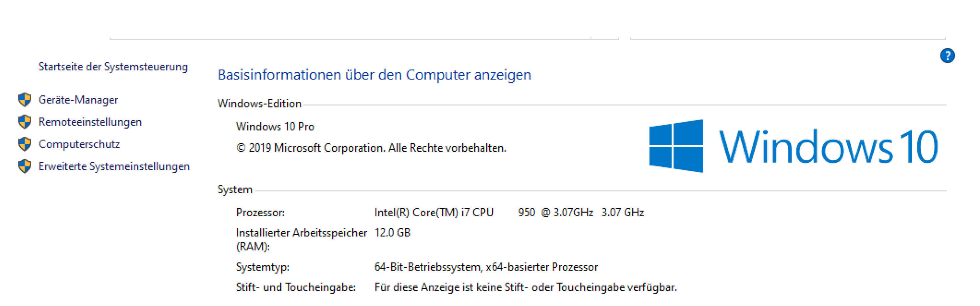This screenshot has width=980, height=306.
Task: Click the four-pane Windows logo
Action: (676, 146)
